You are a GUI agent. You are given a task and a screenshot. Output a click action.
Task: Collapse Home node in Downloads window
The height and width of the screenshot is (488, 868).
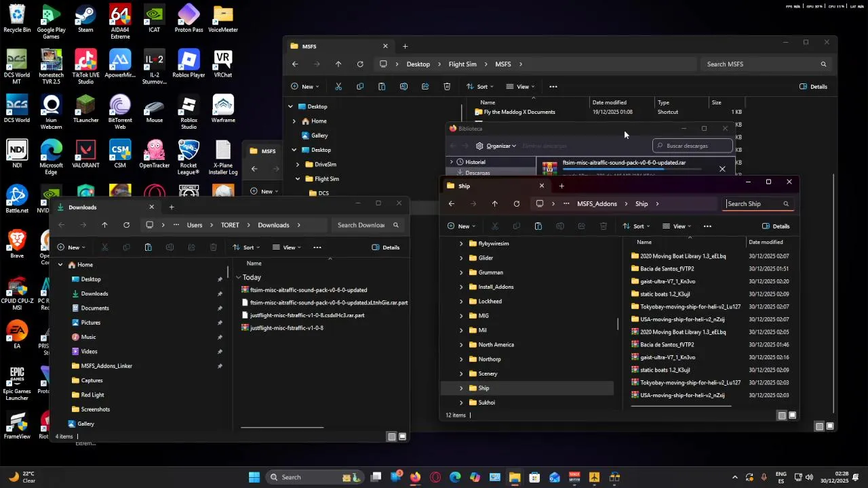coord(61,265)
